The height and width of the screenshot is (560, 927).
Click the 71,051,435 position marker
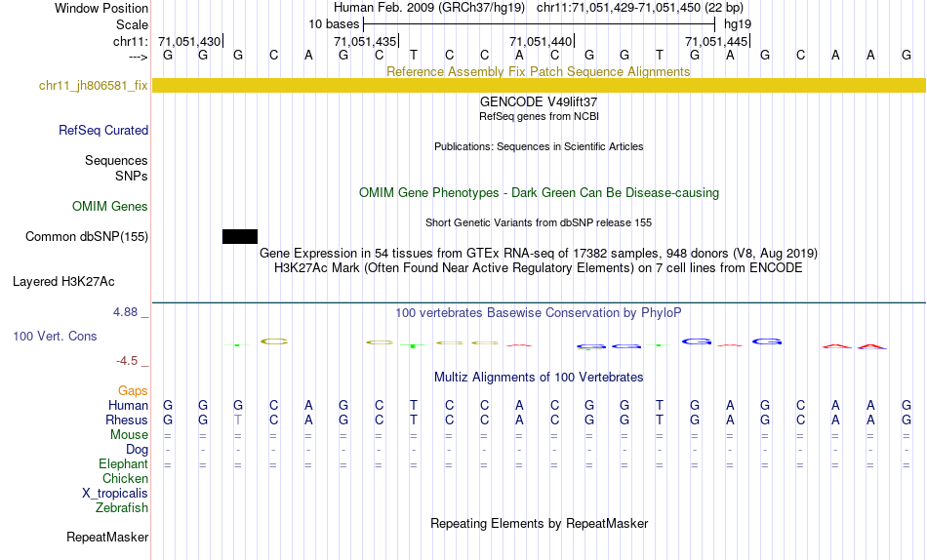tap(366, 41)
